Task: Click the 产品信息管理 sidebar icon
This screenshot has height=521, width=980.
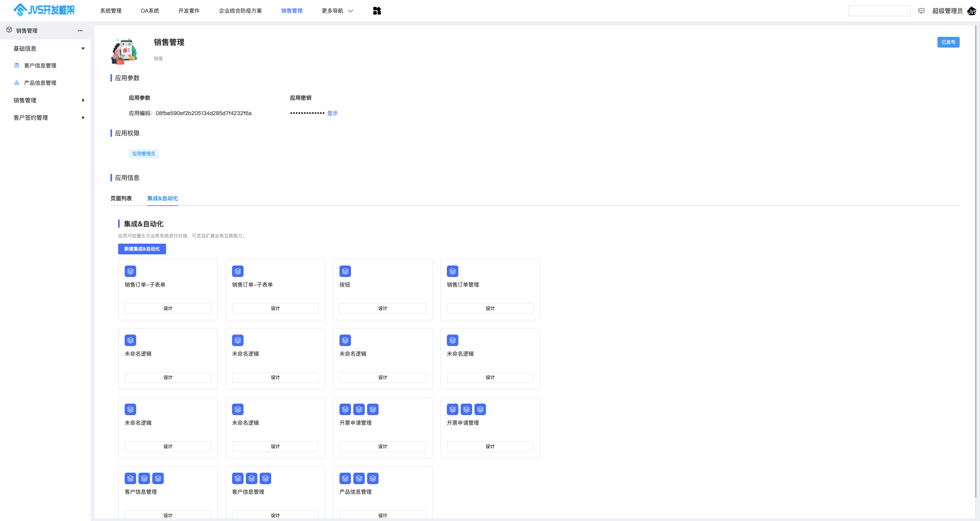Action: point(16,83)
